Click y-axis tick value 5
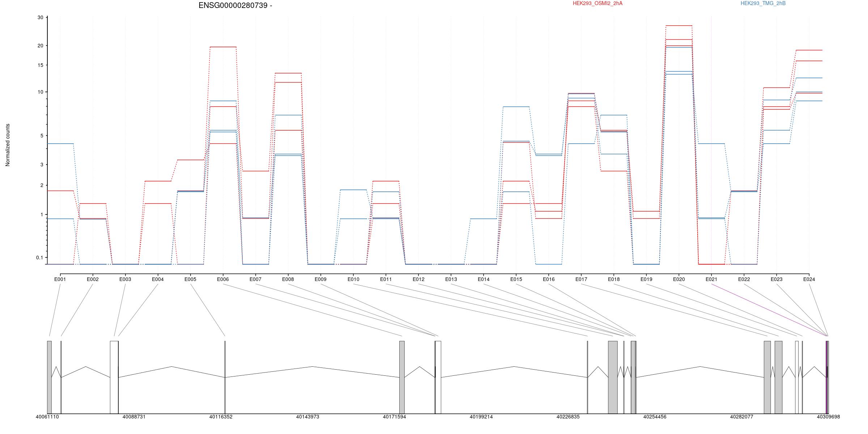This screenshot has height=434, width=868. click(x=42, y=136)
